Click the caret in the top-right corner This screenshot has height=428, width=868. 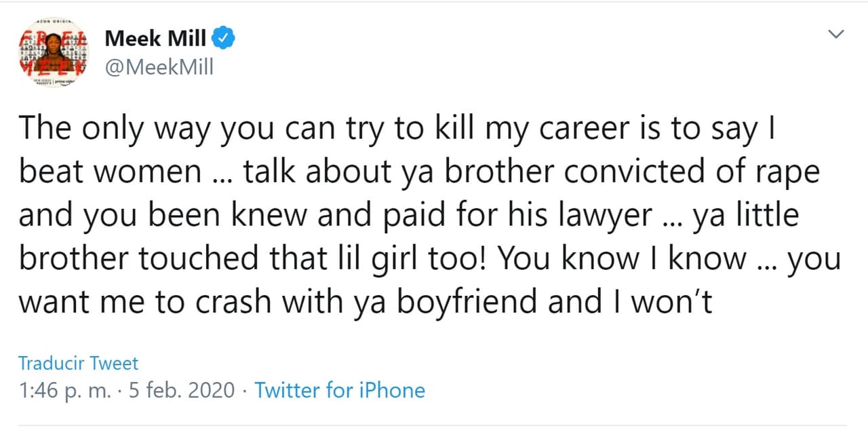[x=835, y=33]
